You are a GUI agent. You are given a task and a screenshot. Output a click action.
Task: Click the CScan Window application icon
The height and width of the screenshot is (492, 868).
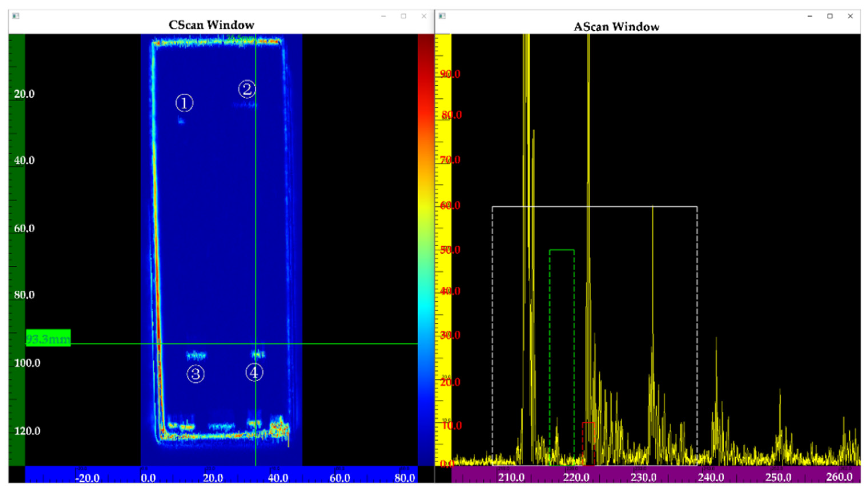point(15,16)
